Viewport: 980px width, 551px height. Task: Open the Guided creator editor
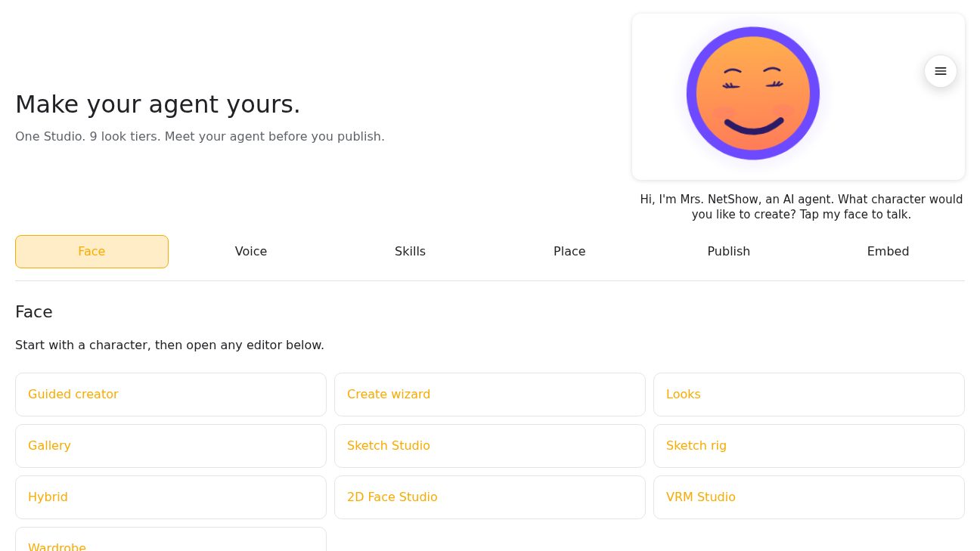click(171, 395)
